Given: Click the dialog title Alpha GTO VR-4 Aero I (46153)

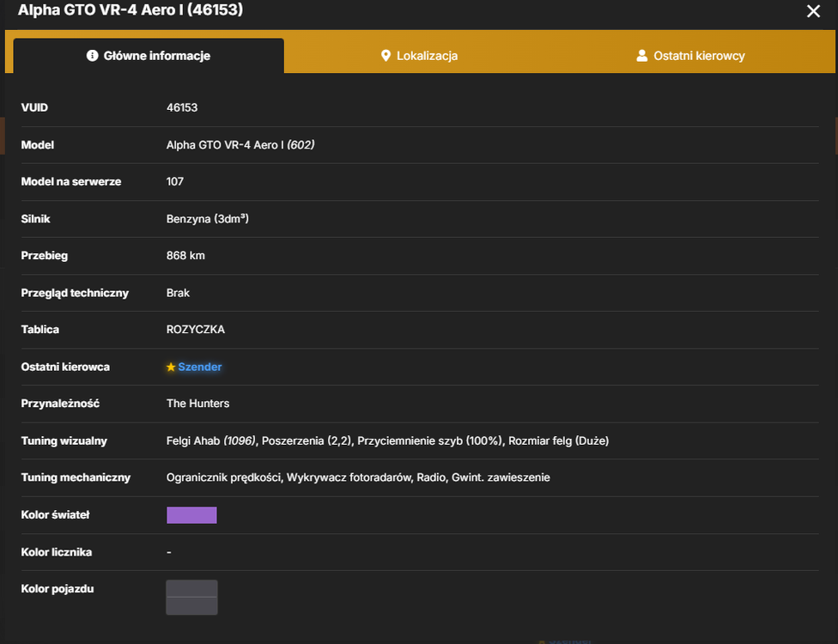Looking at the screenshot, I should click(131, 9).
